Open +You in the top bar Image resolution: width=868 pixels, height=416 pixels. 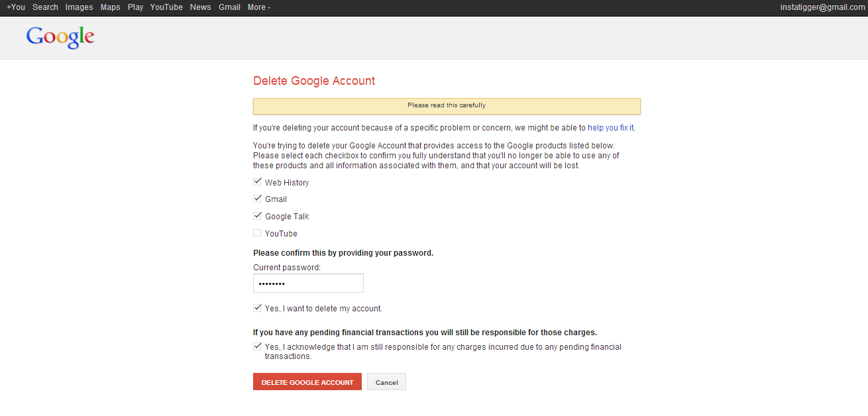[x=16, y=7]
